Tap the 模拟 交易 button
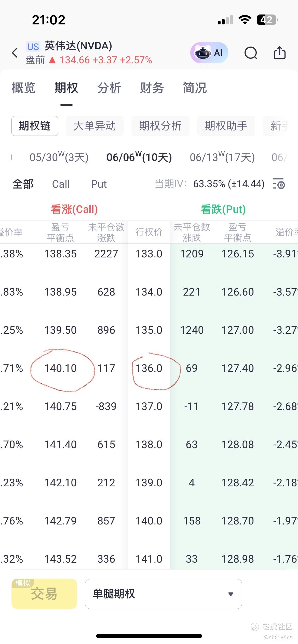Viewport: 298px width, 644px height. coord(44,594)
